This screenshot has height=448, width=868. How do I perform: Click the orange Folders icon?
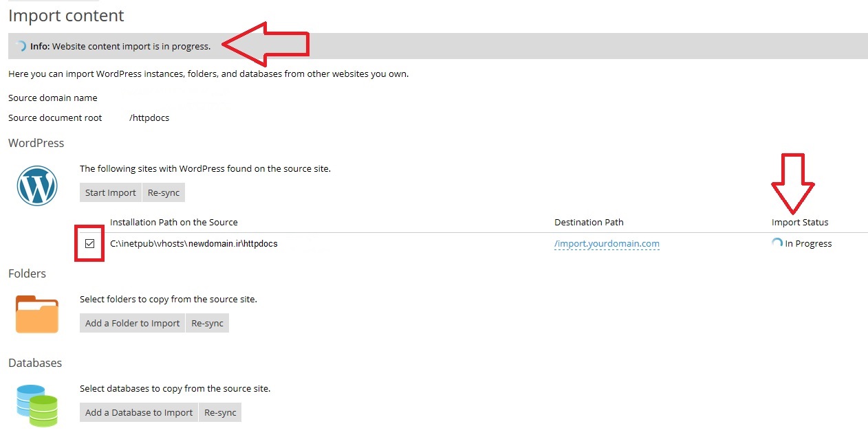pos(37,315)
